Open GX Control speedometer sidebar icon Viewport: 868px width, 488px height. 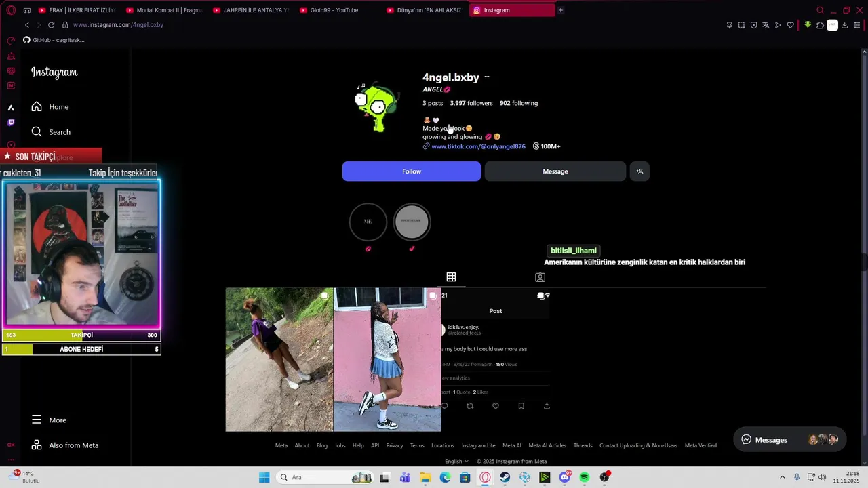pos(11,41)
